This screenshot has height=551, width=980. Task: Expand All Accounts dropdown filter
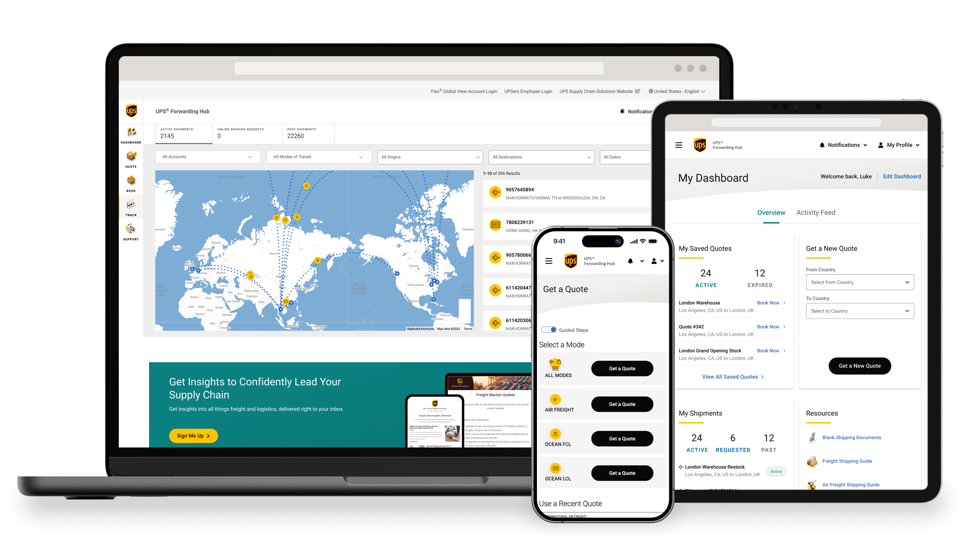coord(207,157)
